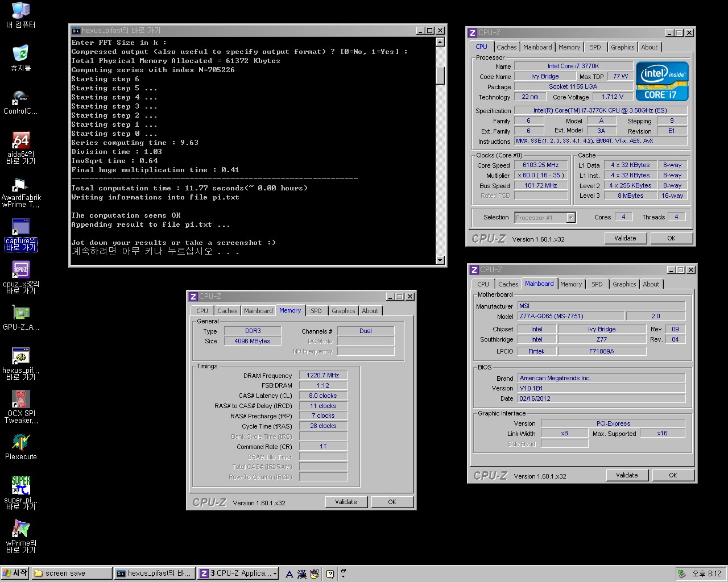The image size is (728, 582).
Task: Switch to Caches tab in top CPU-Z window
Action: 506,47
